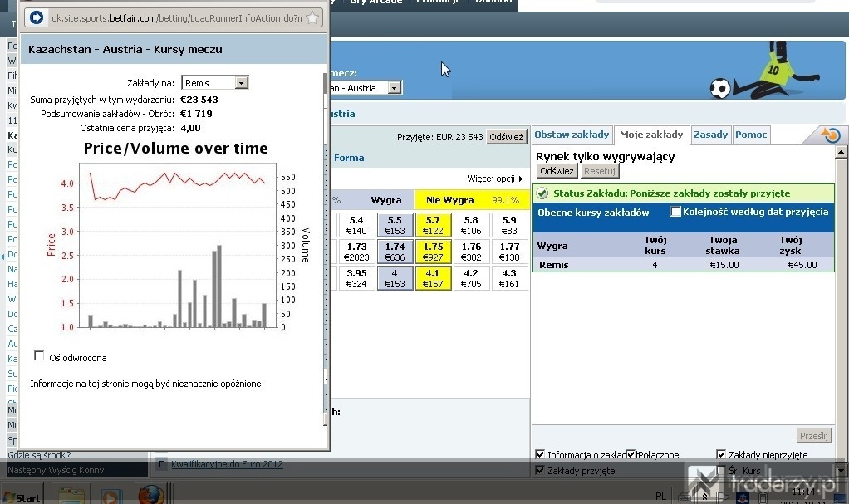849x504 pixels.
Task: Toggle the 'Oś odwrócona' checkbox
Action: point(39,355)
